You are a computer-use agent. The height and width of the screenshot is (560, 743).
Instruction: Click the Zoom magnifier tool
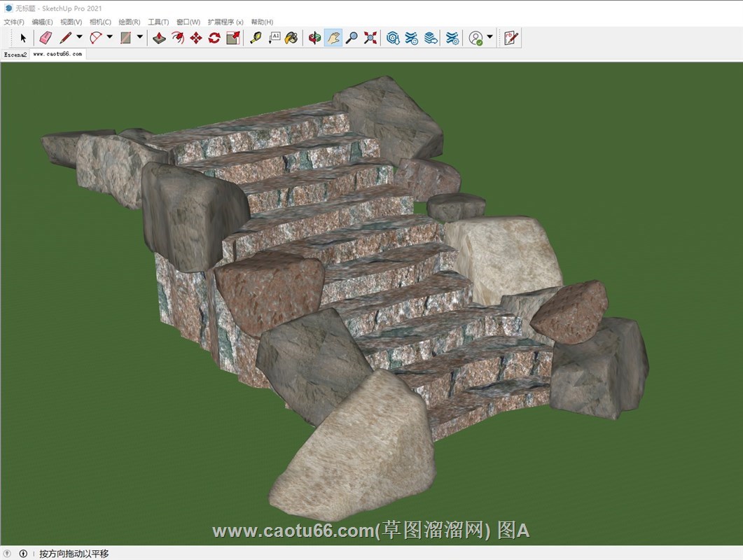tap(352, 38)
